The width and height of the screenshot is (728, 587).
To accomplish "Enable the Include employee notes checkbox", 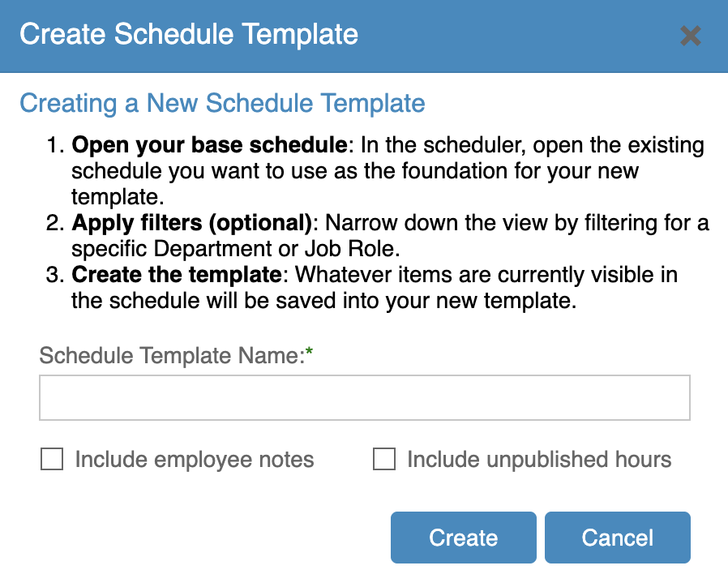I will click(x=52, y=461).
